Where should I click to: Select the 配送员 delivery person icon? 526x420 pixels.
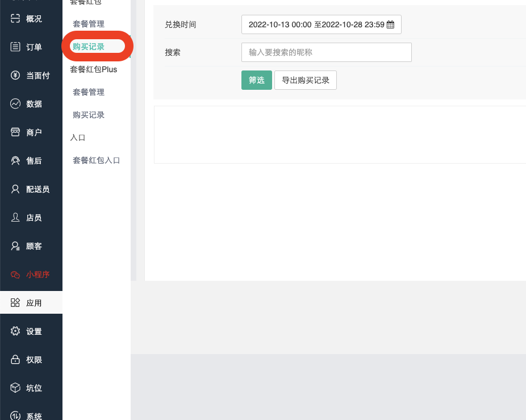point(15,189)
